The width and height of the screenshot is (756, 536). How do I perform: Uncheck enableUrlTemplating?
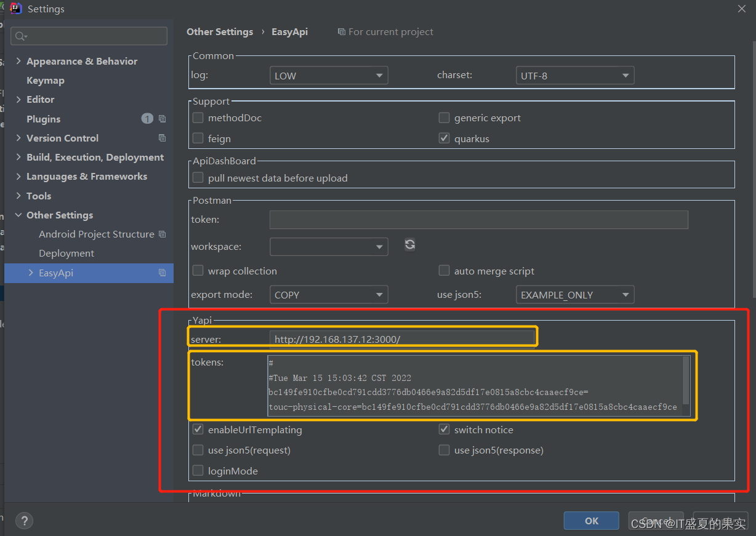tap(198, 430)
